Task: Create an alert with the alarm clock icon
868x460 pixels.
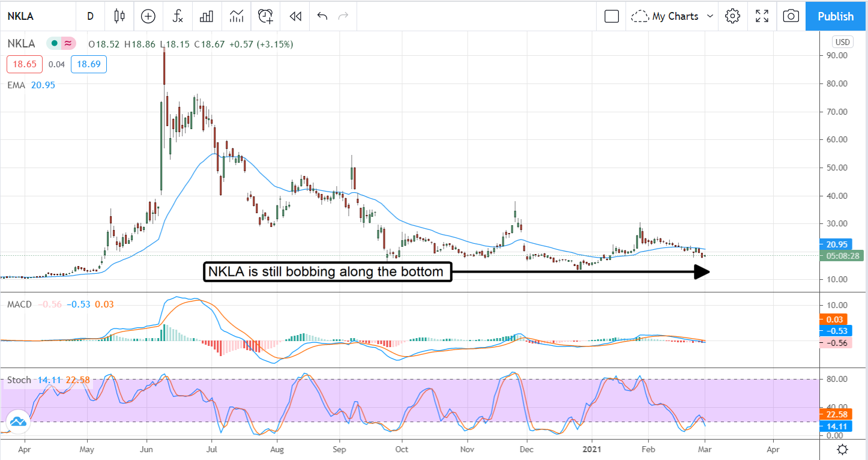Action: pos(265,16)
